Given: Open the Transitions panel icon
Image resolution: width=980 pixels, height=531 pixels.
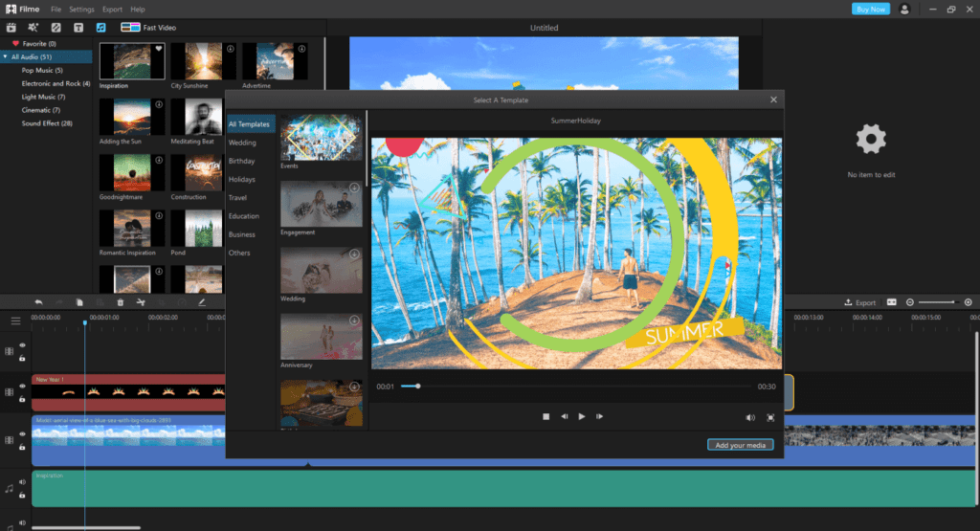Looking at the screenshot, I should tap(56, 28).
